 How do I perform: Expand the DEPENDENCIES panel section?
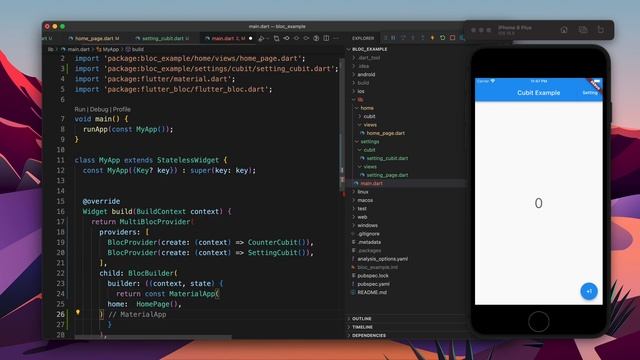369,336
